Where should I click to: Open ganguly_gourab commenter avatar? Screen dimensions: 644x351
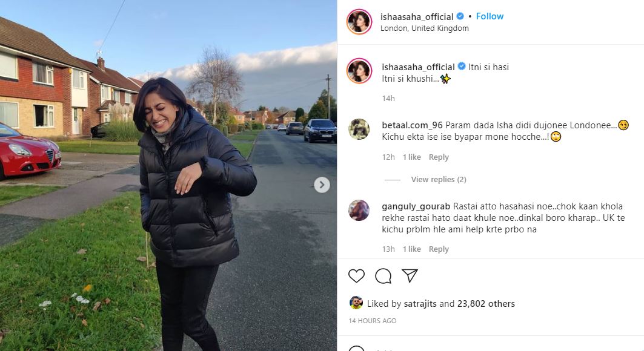(x=359, y=211)
